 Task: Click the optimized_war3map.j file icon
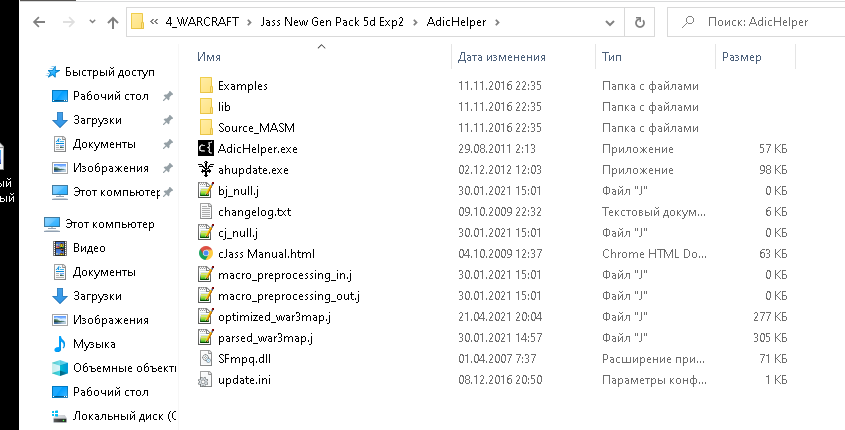pos(206,317)
